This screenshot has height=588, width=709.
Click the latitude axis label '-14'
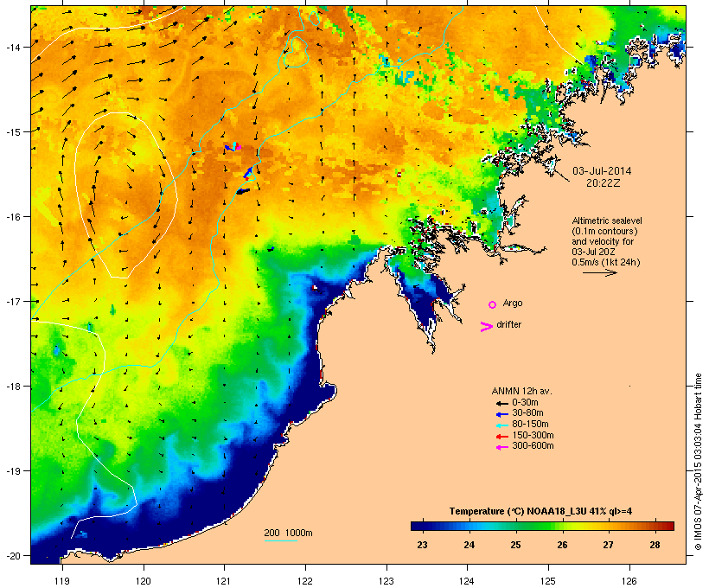coord(13,47)
